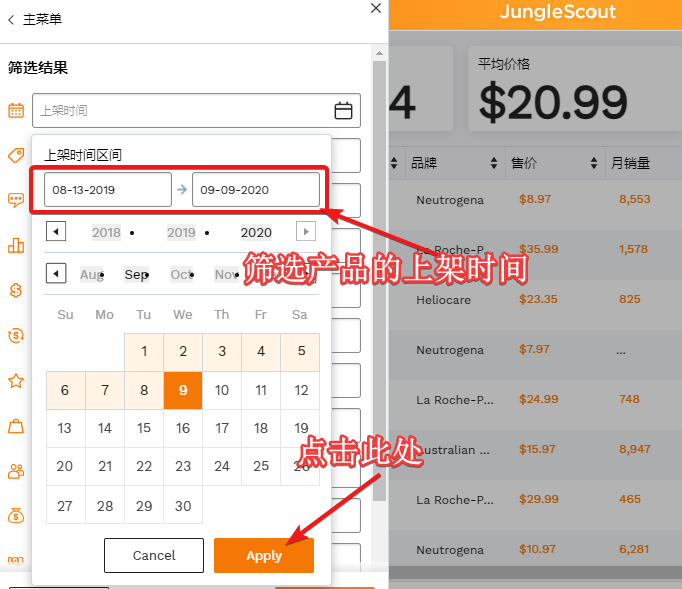Screen dimensions: 682x589
Task: Pick day 16 in the calendar
Action: tap(183, 428)
